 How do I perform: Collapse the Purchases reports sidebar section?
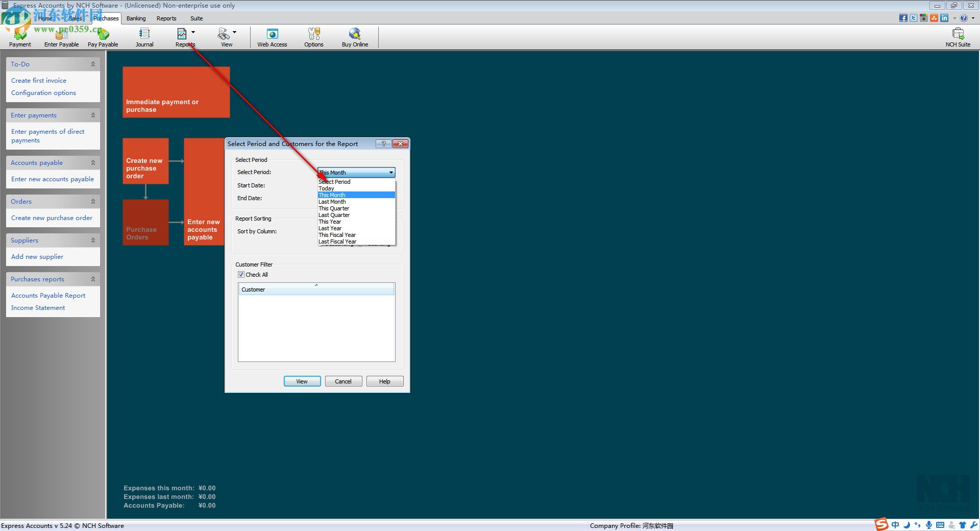tap(93, 279)
